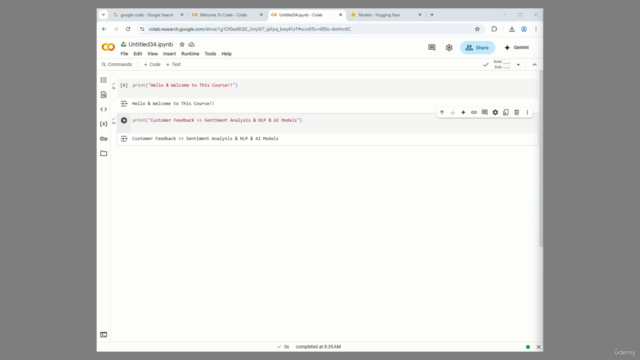Switch to the google colab Google Search tab
The height and width of the screenshot is (360, 640).
[x=147, y=15]
